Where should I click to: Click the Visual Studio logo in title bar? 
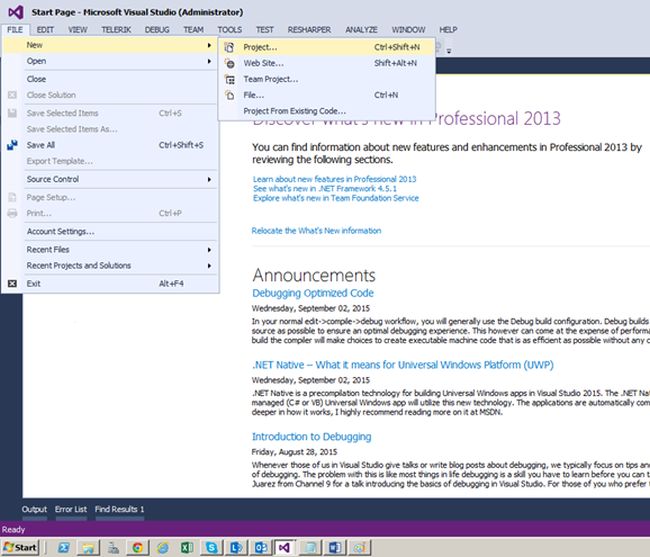(16, 12)
